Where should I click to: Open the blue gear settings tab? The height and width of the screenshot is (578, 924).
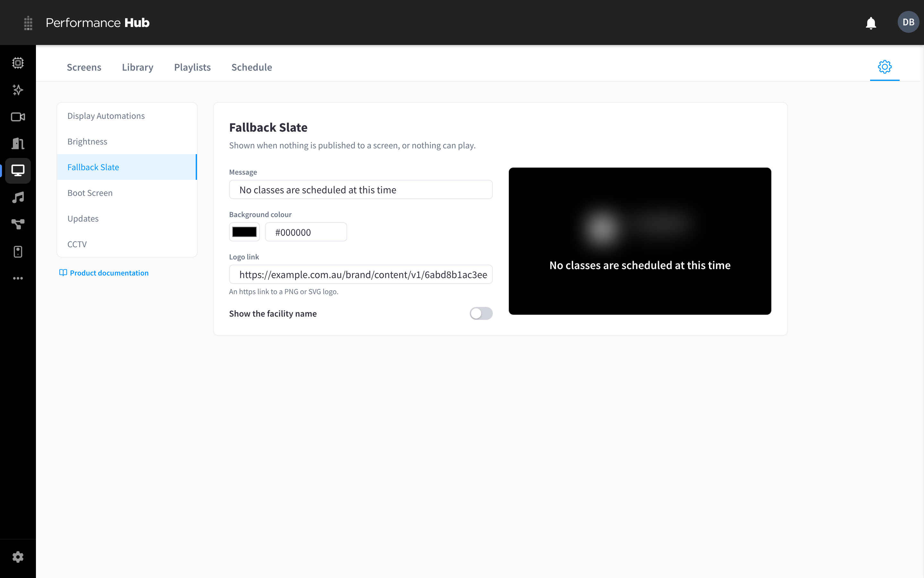[x=884, y=67]
